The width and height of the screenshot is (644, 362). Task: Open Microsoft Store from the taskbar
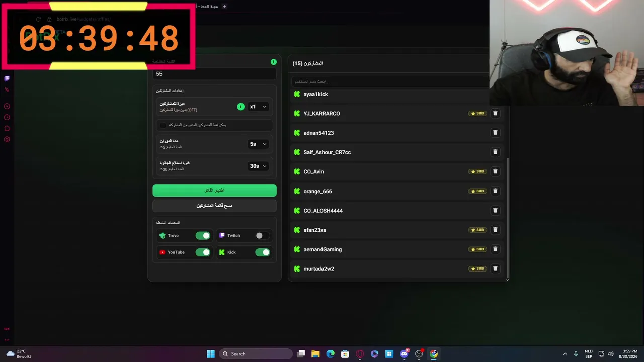(x=345, y=354)
